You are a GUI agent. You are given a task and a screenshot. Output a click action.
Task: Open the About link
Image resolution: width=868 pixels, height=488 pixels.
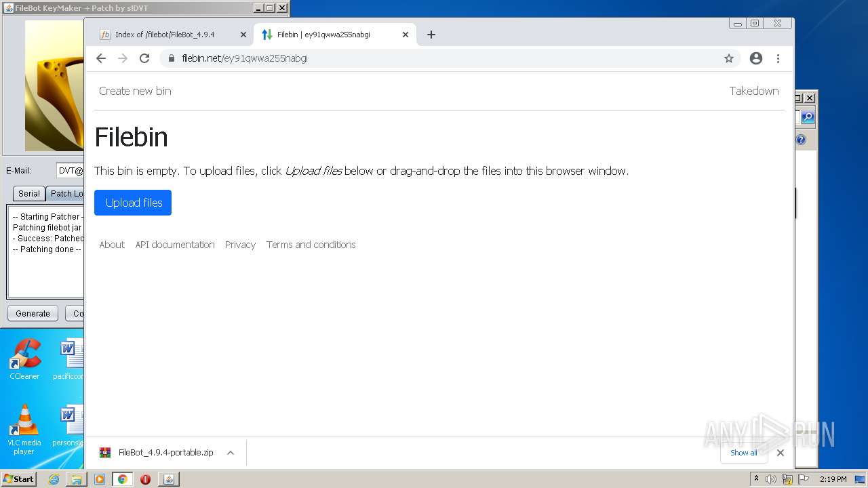(x=112, y=245)
